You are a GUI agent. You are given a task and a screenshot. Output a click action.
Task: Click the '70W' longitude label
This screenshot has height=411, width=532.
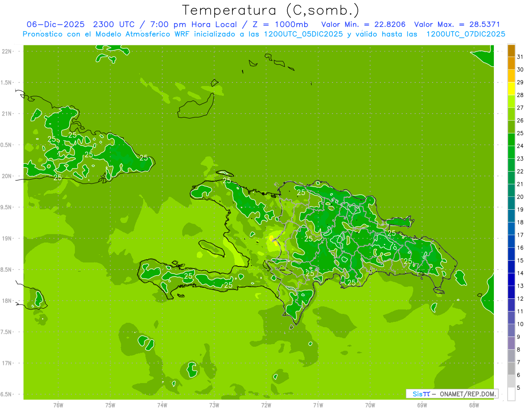pyautogui.click(x=370, y=405)
